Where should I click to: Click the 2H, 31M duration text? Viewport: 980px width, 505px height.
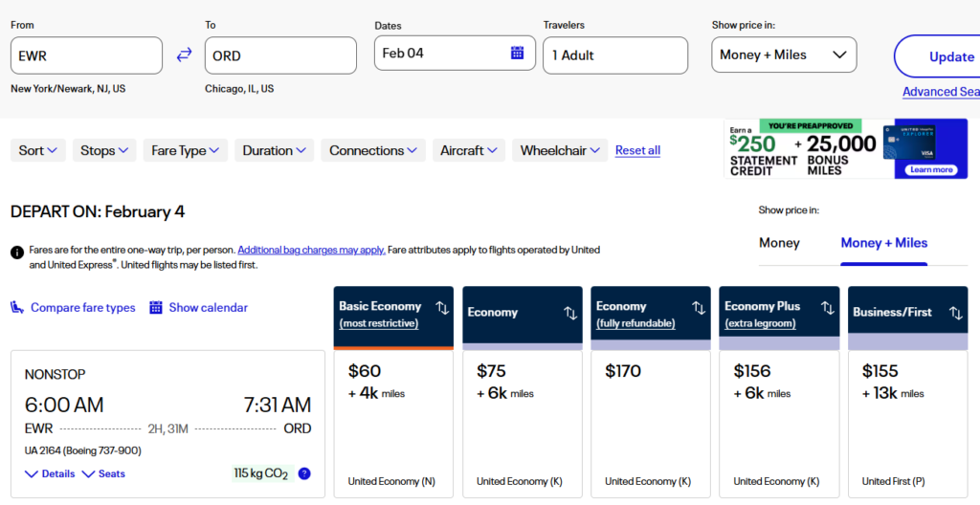coord(168,428)
